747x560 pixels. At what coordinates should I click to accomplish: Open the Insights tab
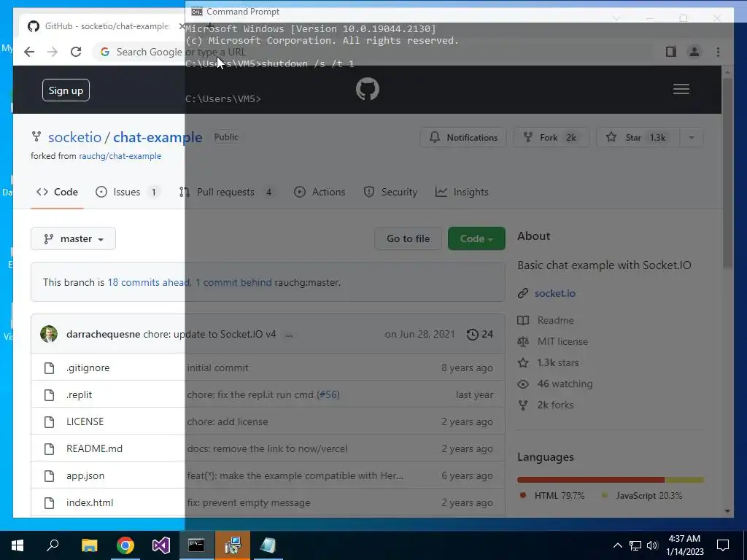(462, 192)
